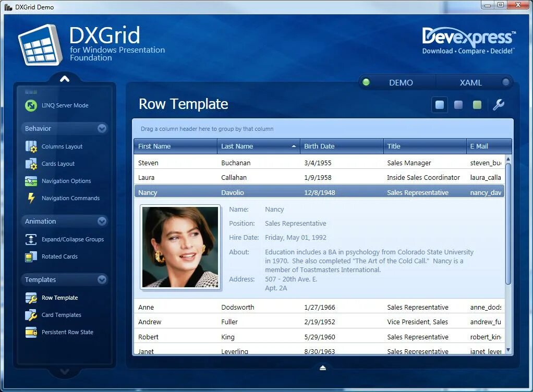Click the grid scrollbar up arrow
533x392 pixels.
tap(508, 158)
